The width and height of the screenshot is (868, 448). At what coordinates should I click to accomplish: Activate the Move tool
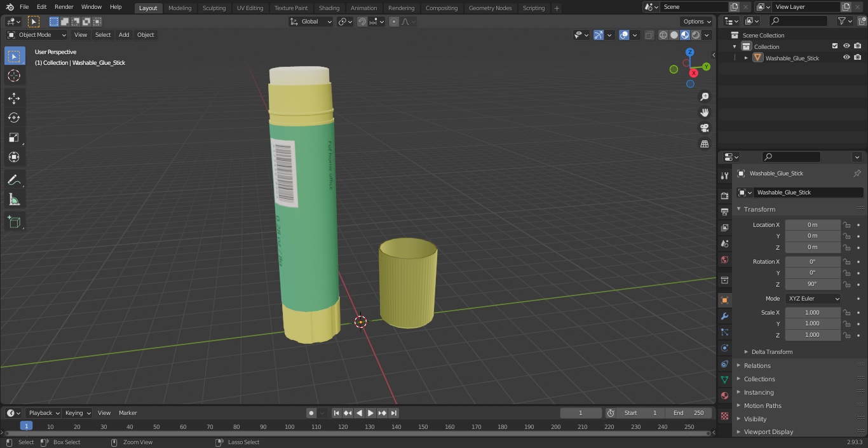(x=14, y=98)
